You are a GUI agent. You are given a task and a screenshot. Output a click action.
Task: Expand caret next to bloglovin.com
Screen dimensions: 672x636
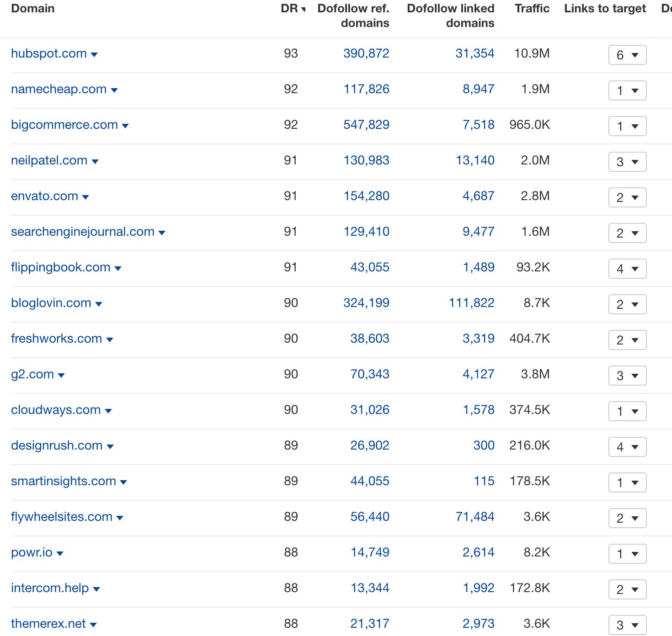point(99,304)
